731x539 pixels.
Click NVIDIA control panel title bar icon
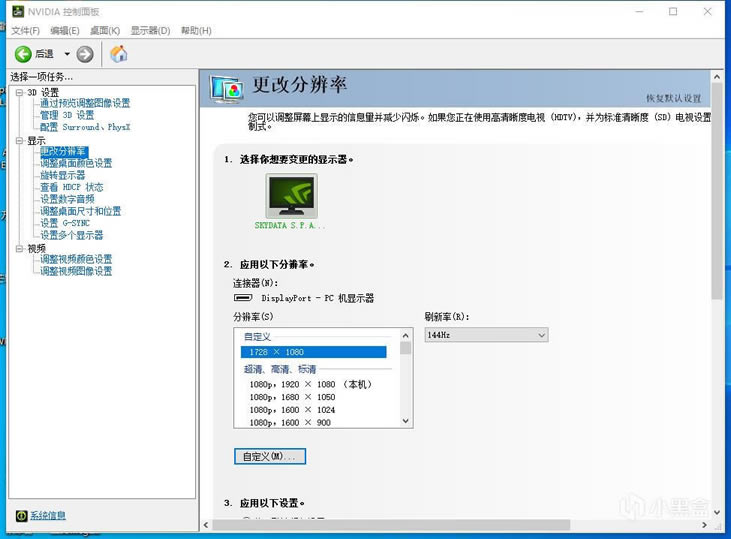17,11
